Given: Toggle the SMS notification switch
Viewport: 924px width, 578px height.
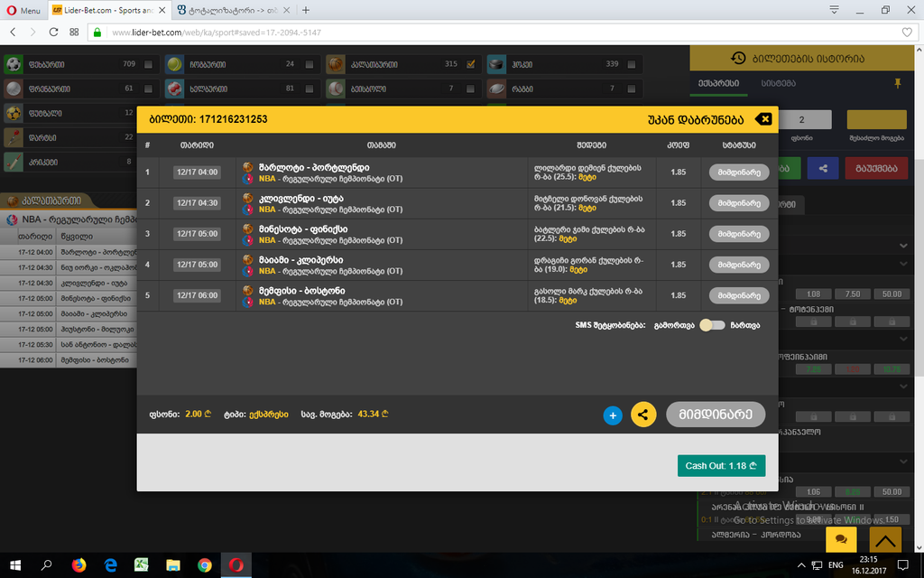Looking at the screenshot, I should click(712, 325).
